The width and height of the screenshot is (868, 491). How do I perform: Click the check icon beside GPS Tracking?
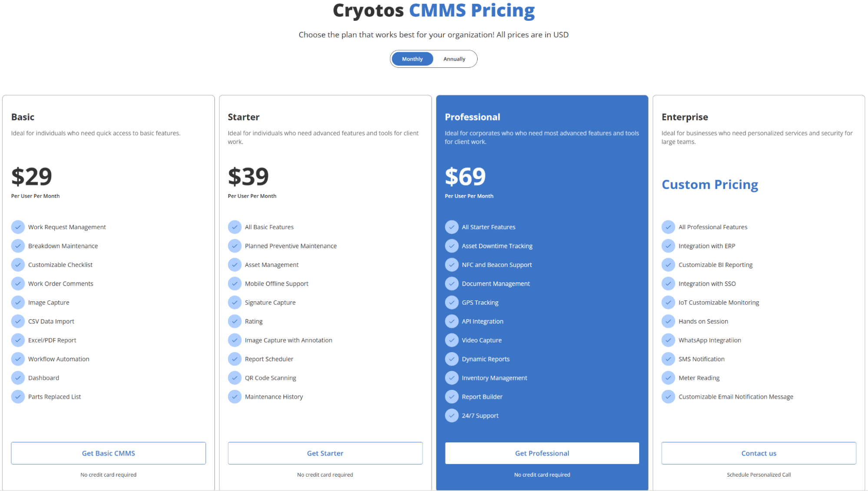coord(452,302)
